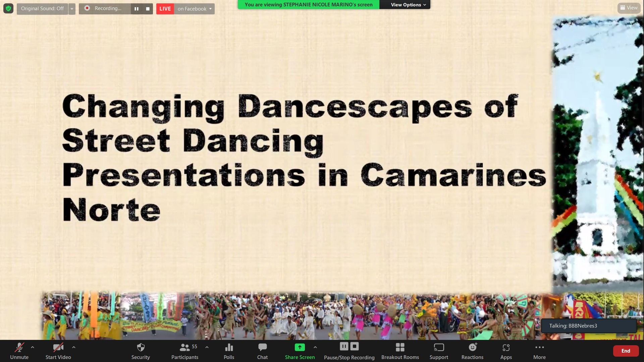
Task: Expand the View Options dropdown
Action: [x=408, y=5]
